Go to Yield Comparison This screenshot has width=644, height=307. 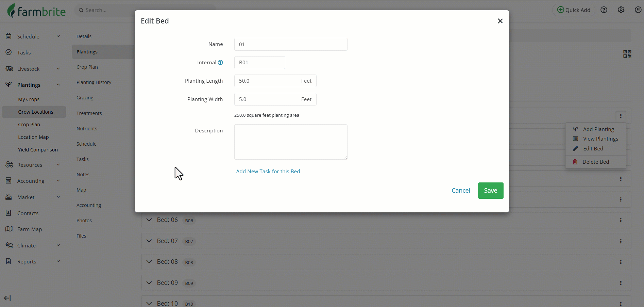click(38, 150)
